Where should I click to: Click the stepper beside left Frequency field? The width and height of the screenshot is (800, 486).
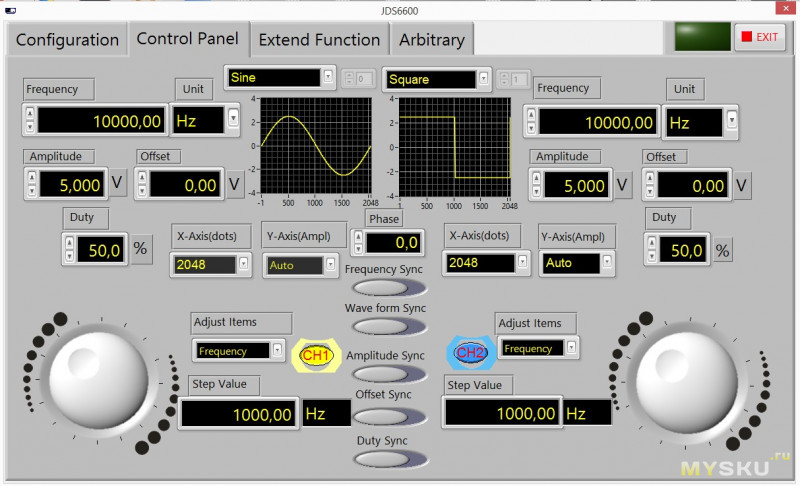tap(30, 121)
